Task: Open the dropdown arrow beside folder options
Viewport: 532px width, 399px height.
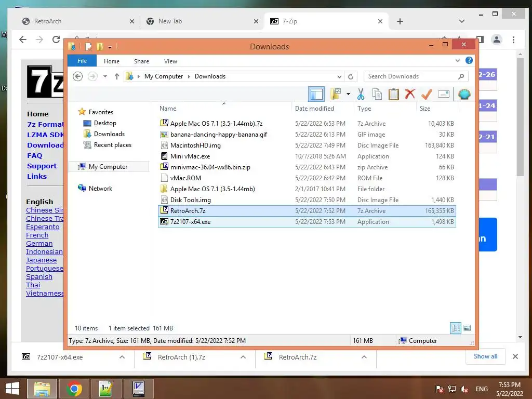Action: [349, 94]
